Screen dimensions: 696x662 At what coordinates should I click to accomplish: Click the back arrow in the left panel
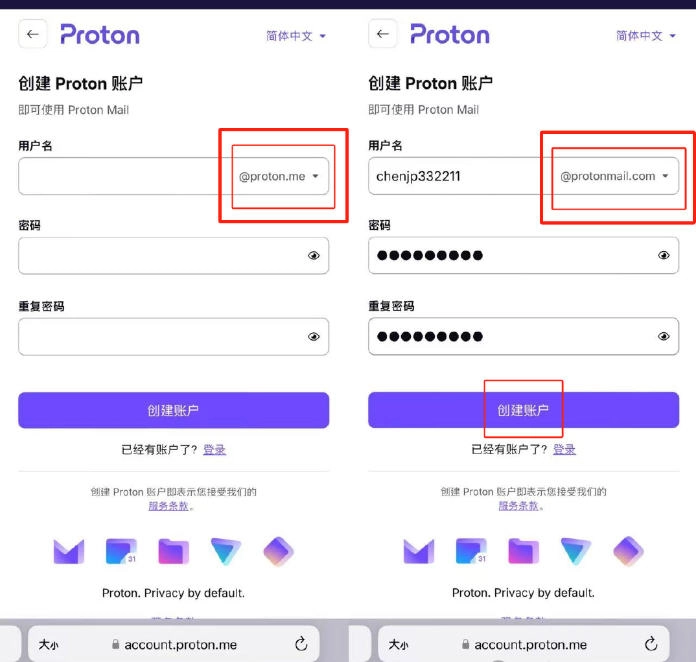(33, 34)
